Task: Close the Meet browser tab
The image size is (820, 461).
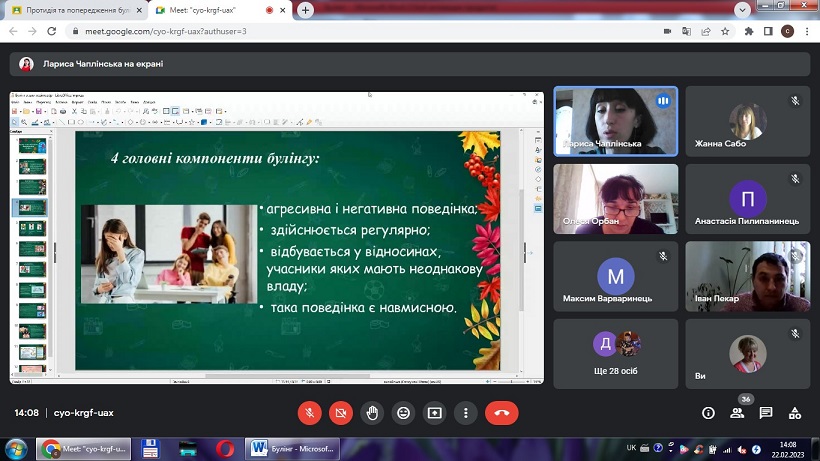Action: pos(283,10)
